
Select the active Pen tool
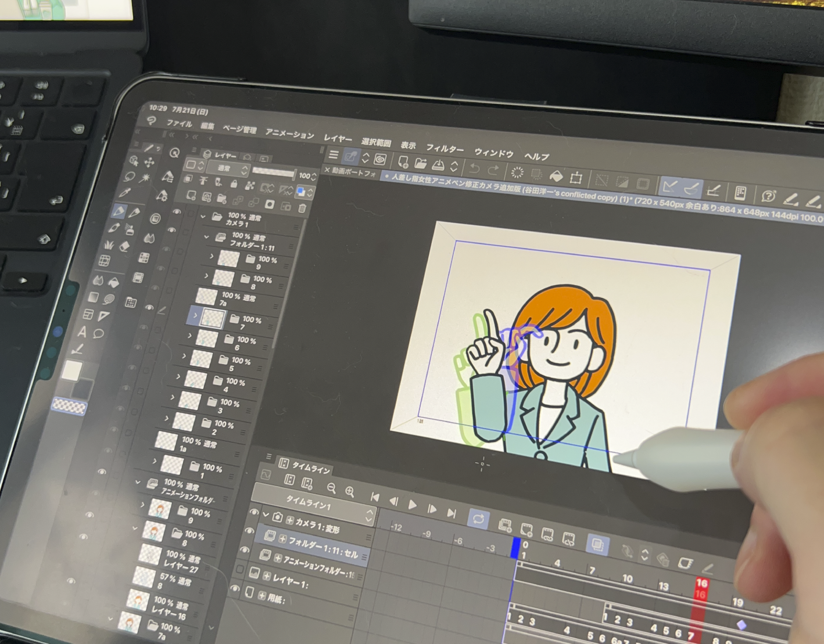119,211
